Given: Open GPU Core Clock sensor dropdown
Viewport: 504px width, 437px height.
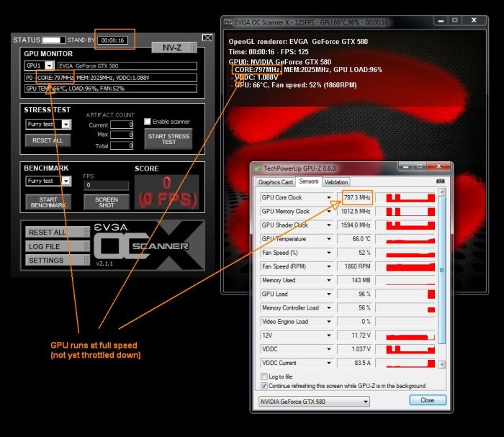Looking at the screenshot, I should point(329,197).
